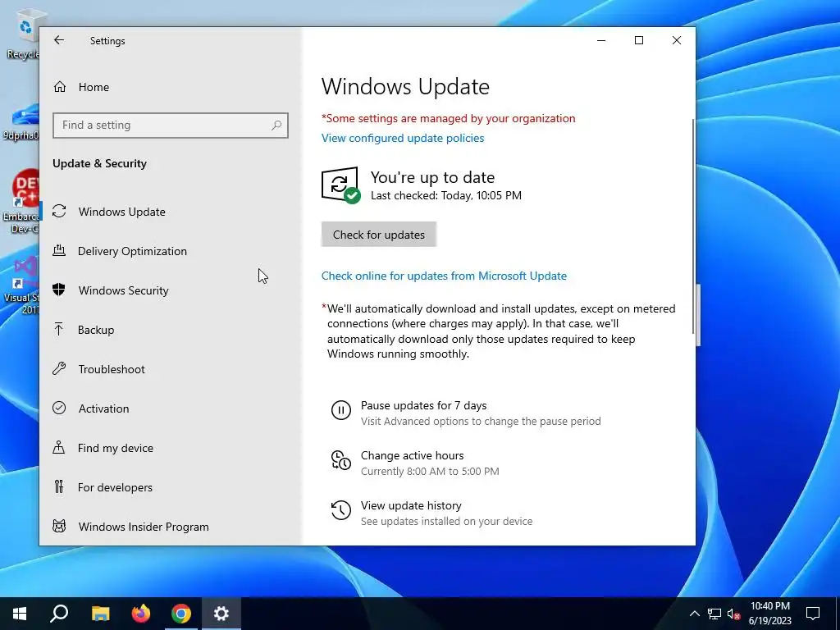The image size is (840, 630).
Task: Click the Backup upload arrow icon
Action: [59, 329]
